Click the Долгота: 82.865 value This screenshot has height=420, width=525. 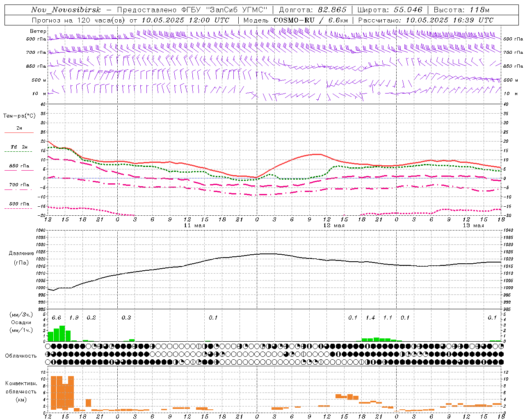tap(313, 10)
